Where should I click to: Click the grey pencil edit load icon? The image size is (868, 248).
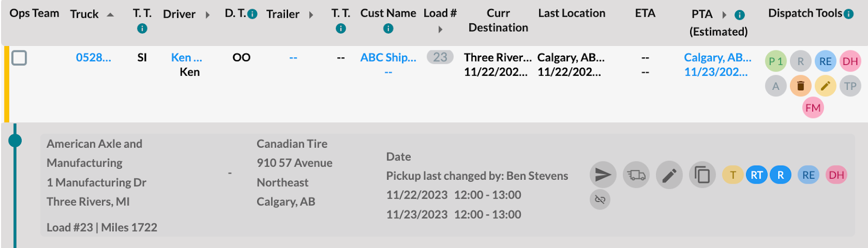[x=669, y=175]
